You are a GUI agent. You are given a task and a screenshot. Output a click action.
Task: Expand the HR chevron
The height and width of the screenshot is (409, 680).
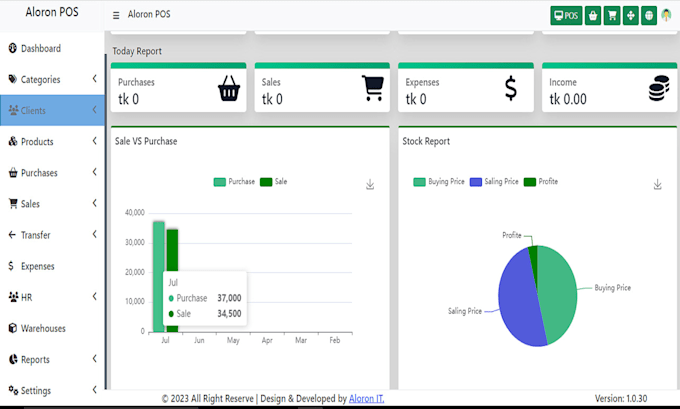click(95, 296)
